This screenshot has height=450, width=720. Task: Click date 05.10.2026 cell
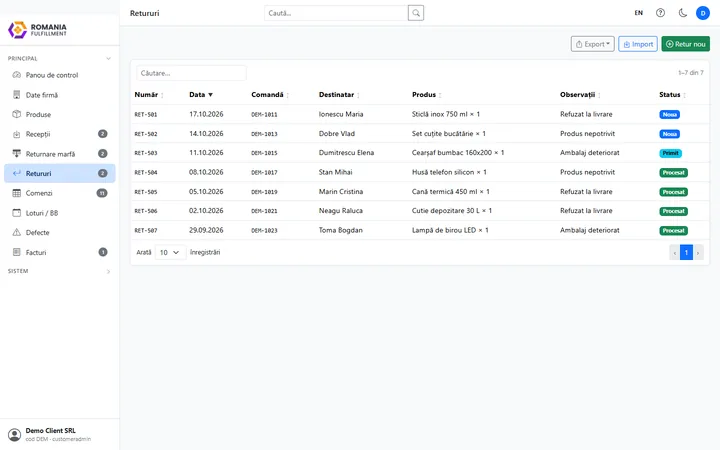[x=206, y=191]
